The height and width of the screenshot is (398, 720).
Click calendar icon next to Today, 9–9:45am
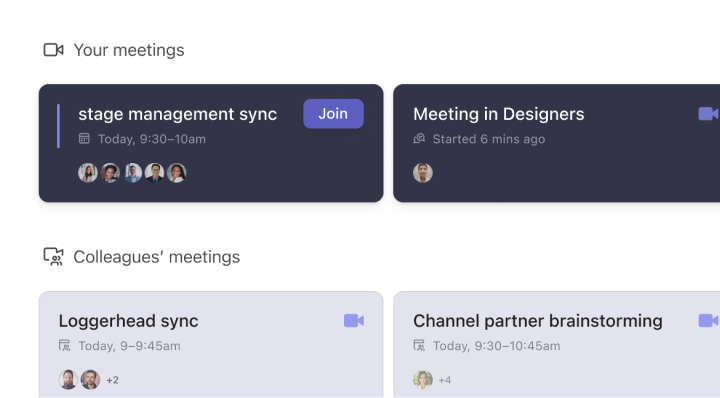(x=64, y=345)
